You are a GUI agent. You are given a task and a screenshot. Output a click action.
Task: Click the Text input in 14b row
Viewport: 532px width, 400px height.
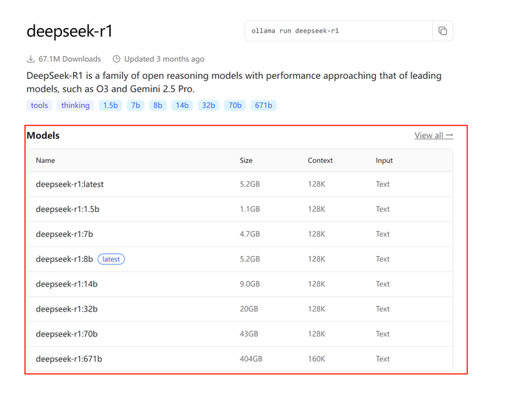(x=383, y=284)
